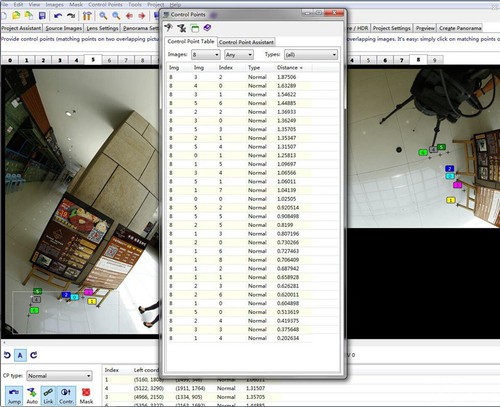Switch to Control Point Assistant tab

click(x=246, y=42)
